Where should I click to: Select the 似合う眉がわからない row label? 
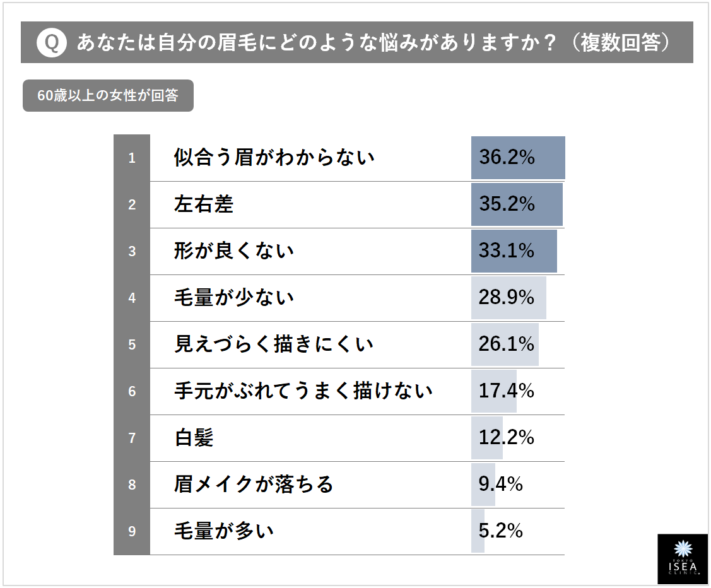tap(274, 158)
